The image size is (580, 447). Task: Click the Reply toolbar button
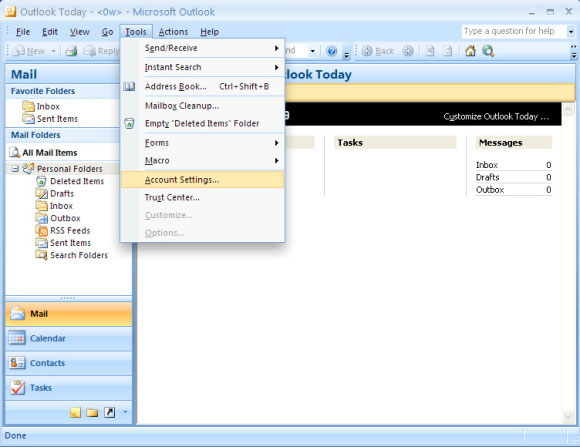pos(101,51)
